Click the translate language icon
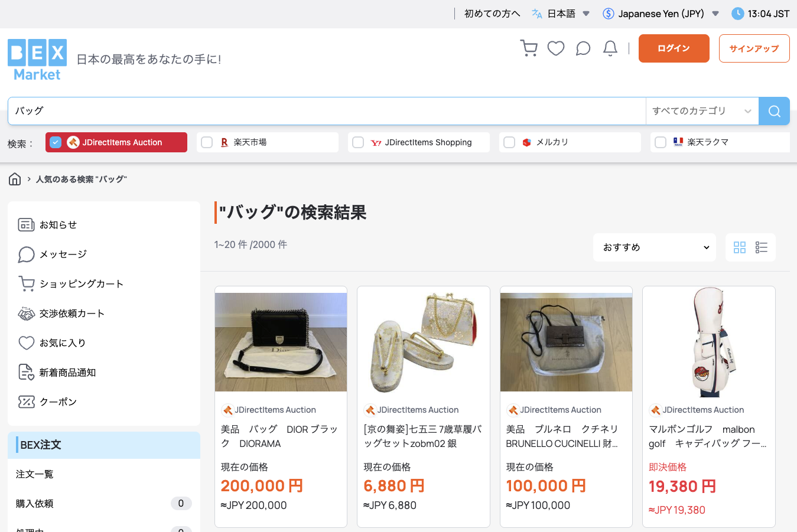This screenshot has height=532, width=797. coord(536,14)
